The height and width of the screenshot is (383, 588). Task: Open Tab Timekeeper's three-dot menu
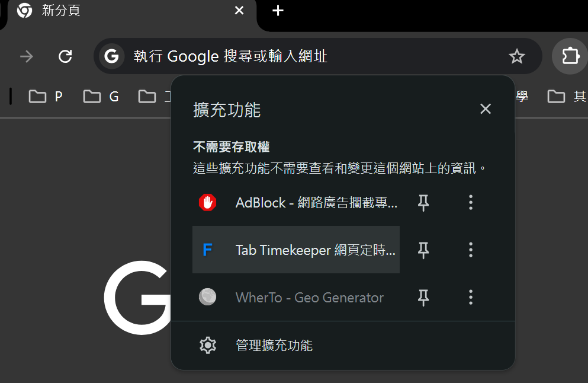(x=471, y=250)
